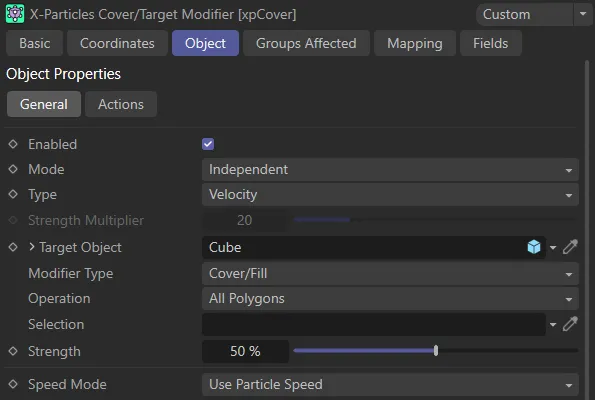Pick Selection with eyedropper icon
This screenshot has width=595, height=400.
click(570, 324)
